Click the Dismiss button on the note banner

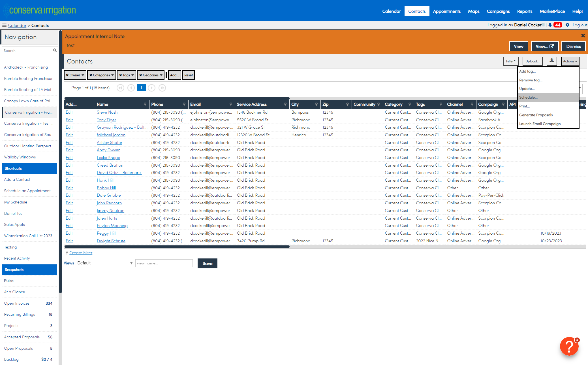pyautogui.click(x=574, y=46)
